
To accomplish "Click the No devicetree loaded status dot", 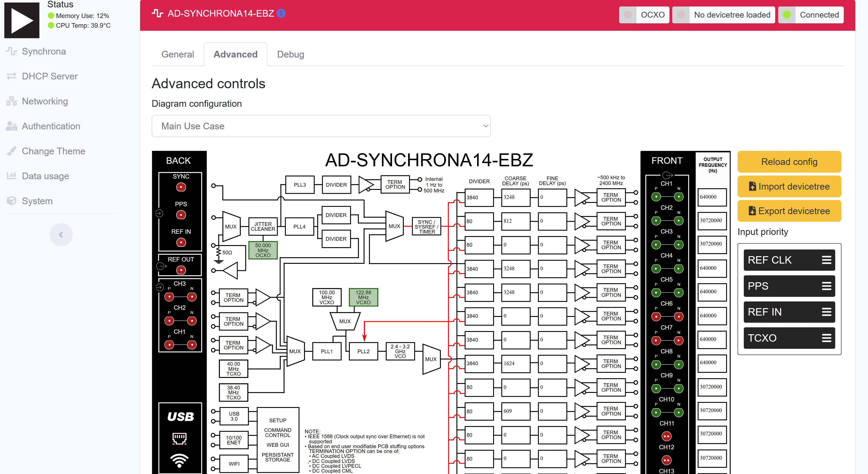I will pyautogui.click(x=681, y=15).
